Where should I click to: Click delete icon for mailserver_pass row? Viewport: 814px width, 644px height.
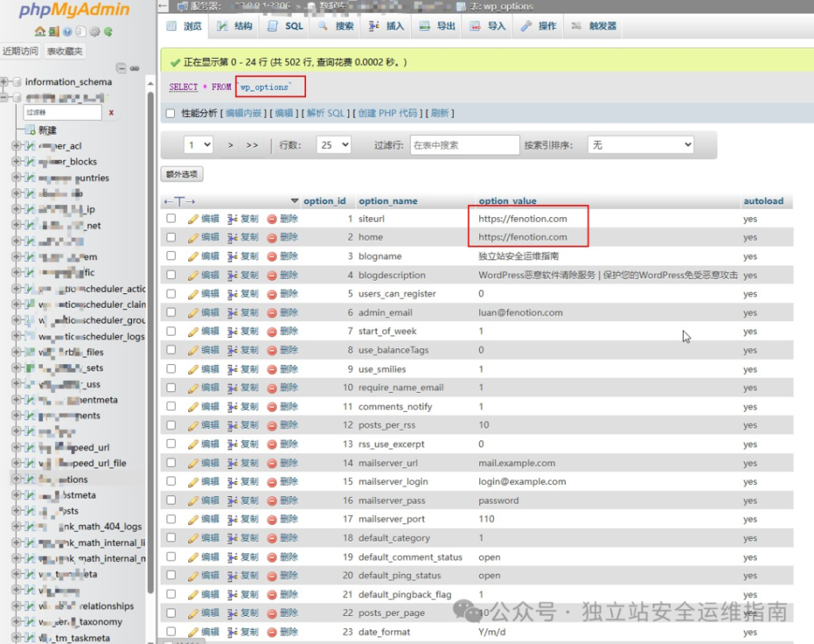272,501
